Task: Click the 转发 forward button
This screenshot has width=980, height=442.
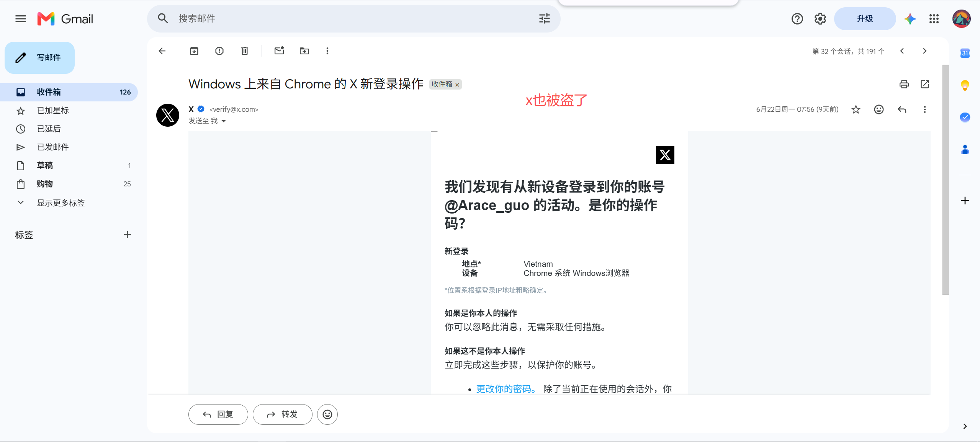Action: 282,414
